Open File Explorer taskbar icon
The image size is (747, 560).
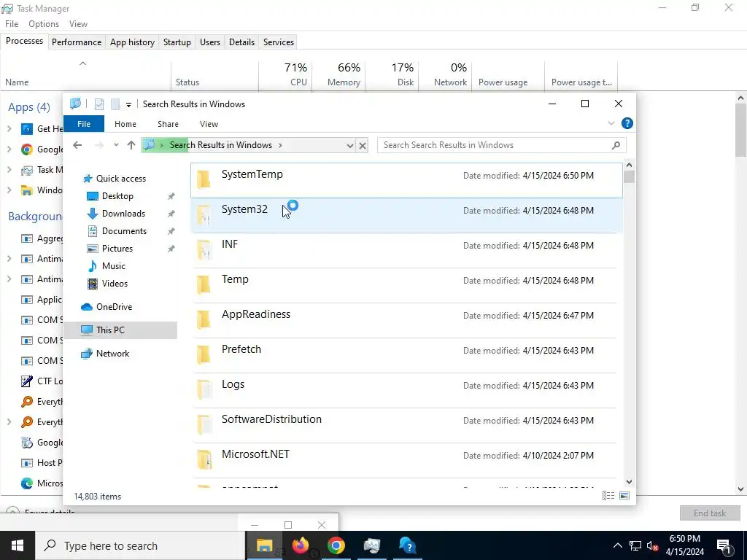264,545
